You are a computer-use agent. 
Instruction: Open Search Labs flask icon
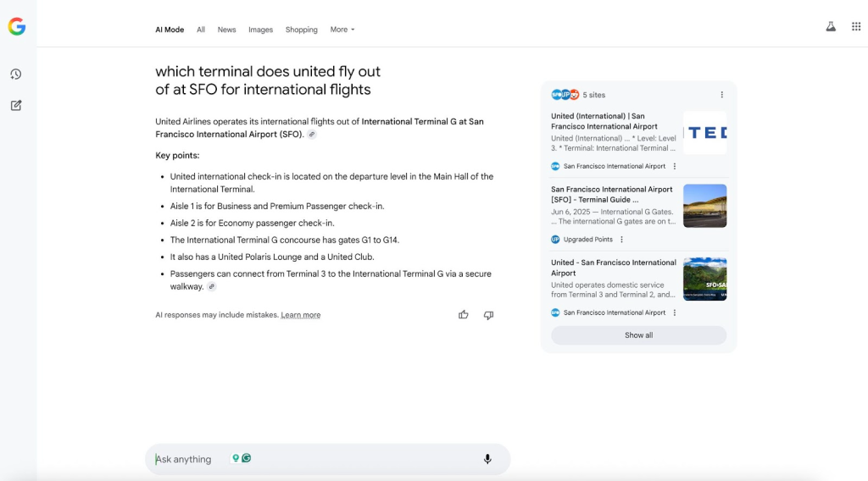[x=831, y=27]
